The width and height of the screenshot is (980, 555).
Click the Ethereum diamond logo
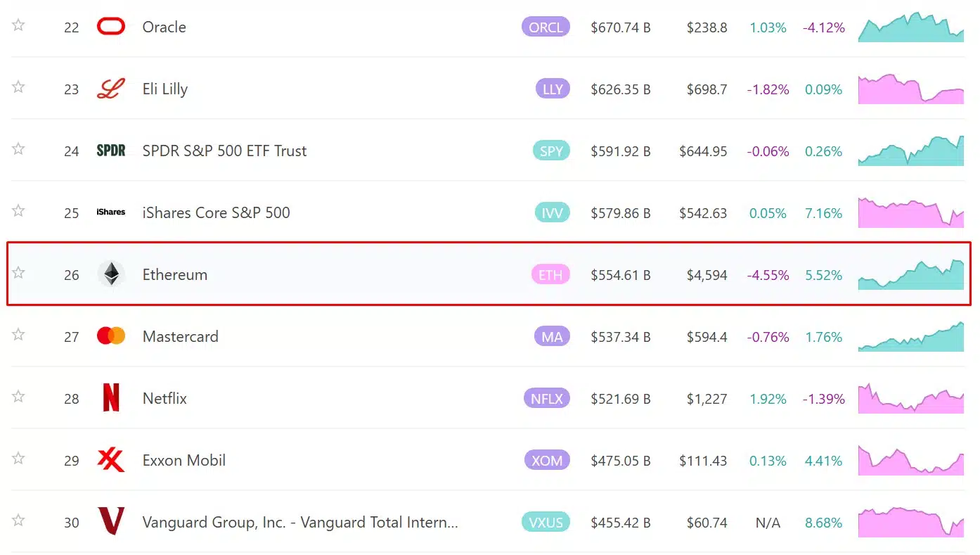coord(111,274)
